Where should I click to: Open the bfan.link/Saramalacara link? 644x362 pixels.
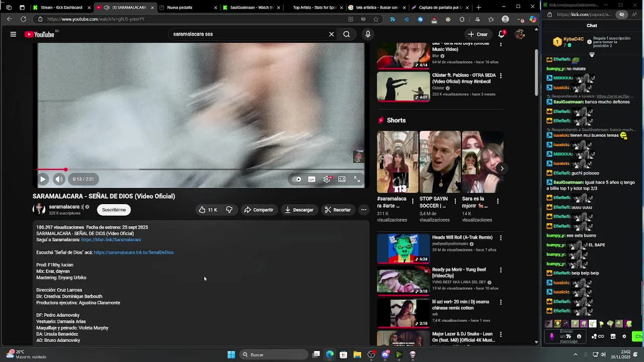point(111,240)
